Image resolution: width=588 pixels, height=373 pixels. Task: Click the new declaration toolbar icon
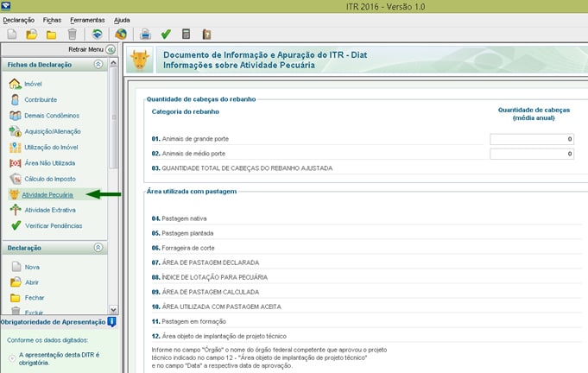coord(12,35)
